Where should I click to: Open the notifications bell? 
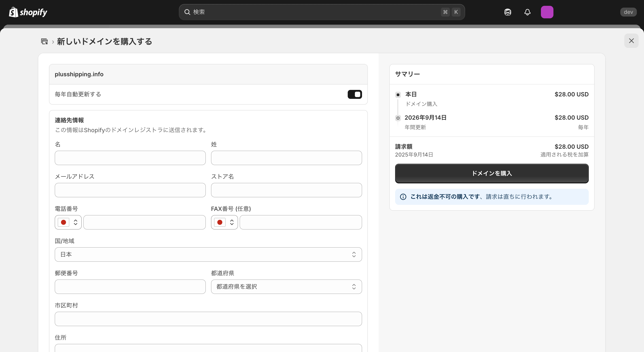point(527,12)
